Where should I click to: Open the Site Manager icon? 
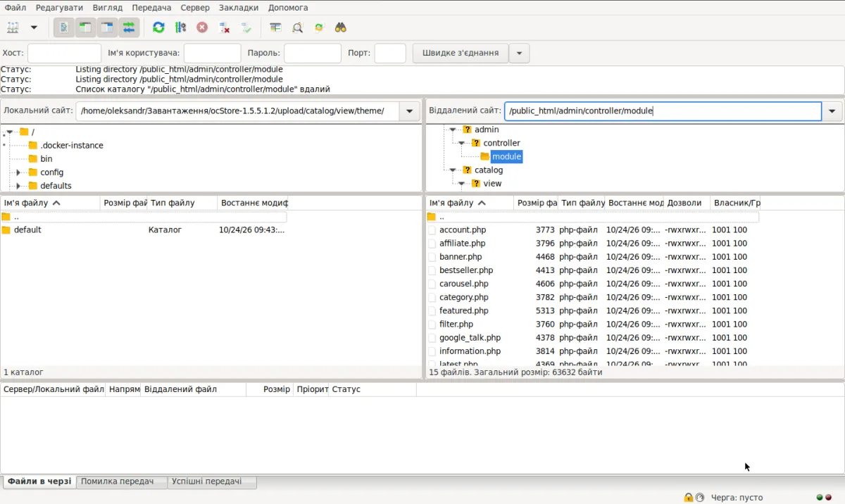13,27
